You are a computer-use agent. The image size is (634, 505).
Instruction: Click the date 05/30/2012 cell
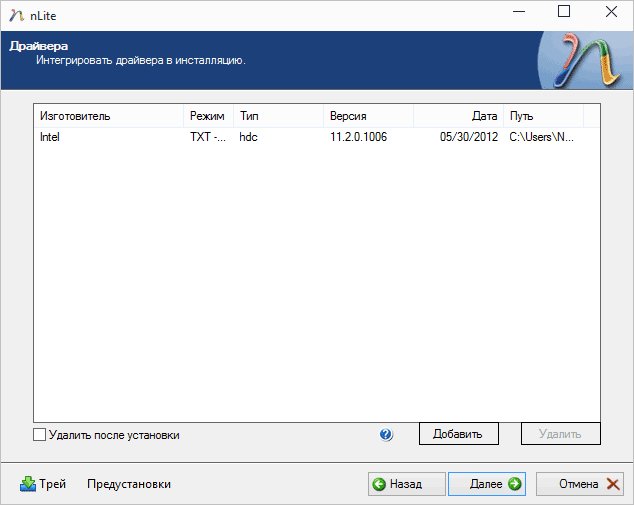click(x=469, y=137)
